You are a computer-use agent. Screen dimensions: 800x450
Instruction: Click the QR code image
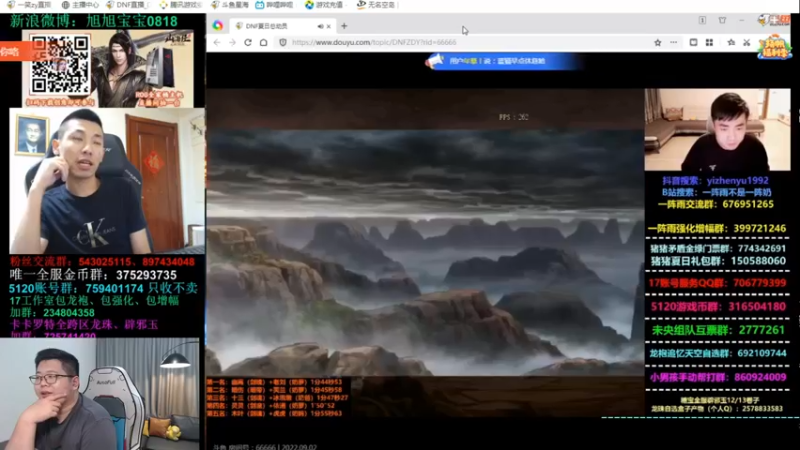coord(59,65)
